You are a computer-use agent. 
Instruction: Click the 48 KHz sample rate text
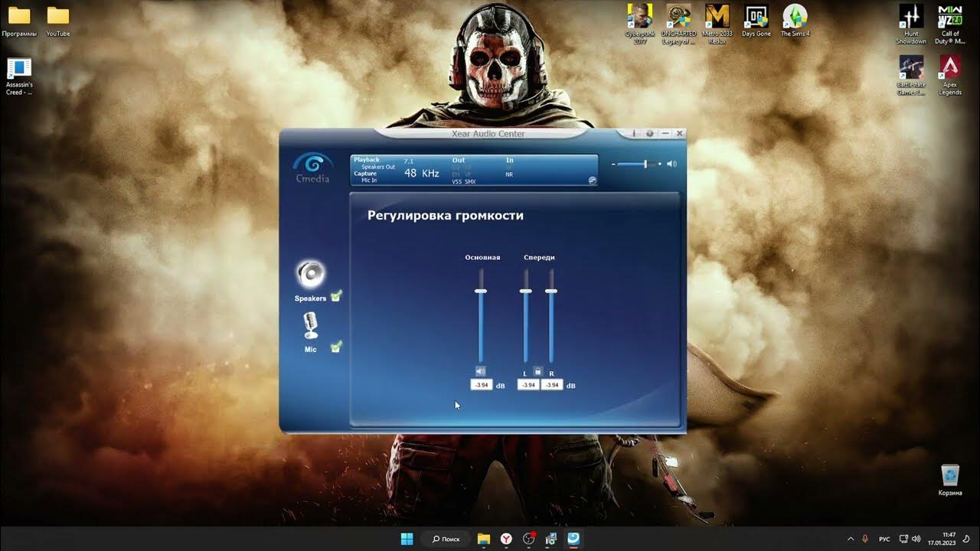422,174
